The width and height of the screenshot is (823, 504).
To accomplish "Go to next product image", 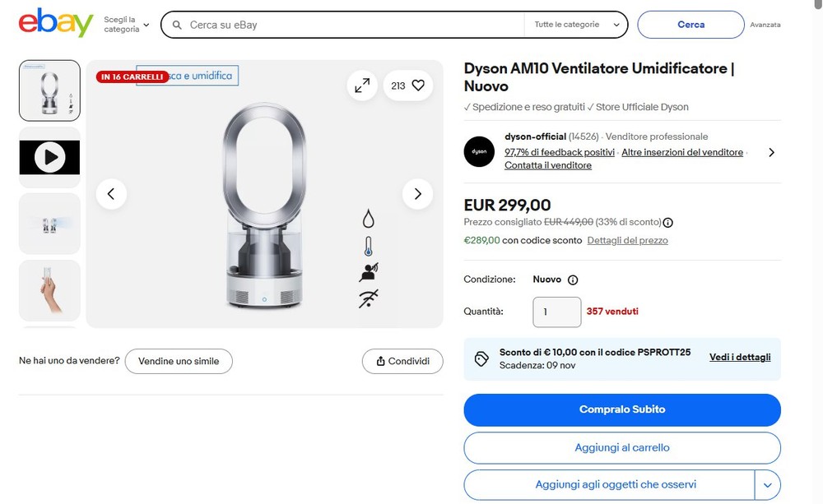I will pyautogui.click(x=417, y=194).
